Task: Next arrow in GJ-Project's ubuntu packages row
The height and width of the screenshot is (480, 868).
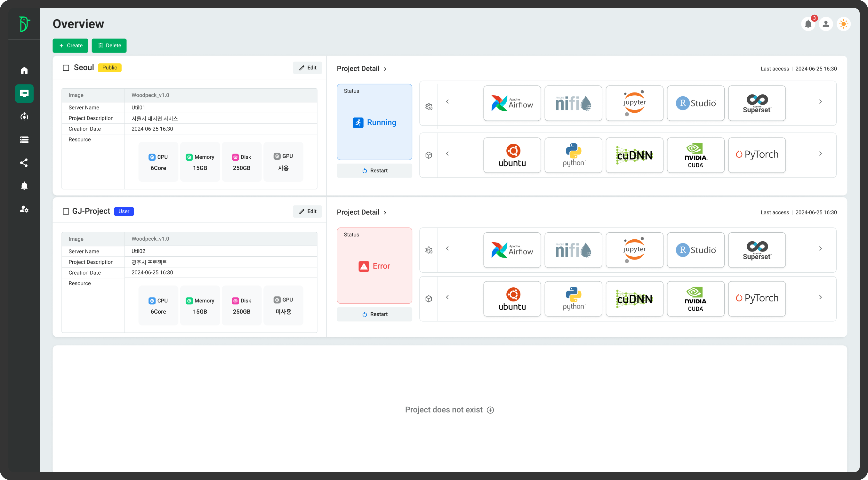Action: (x=821, y=297)
